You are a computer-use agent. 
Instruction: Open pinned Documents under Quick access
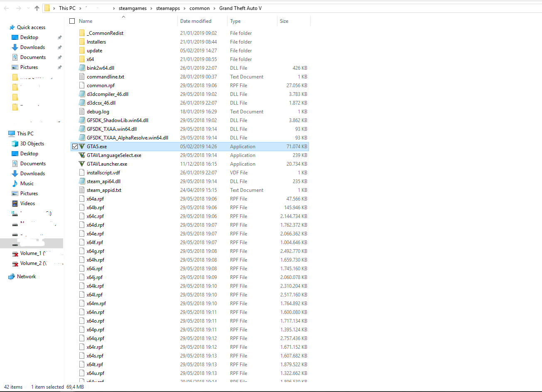(33, 57)
